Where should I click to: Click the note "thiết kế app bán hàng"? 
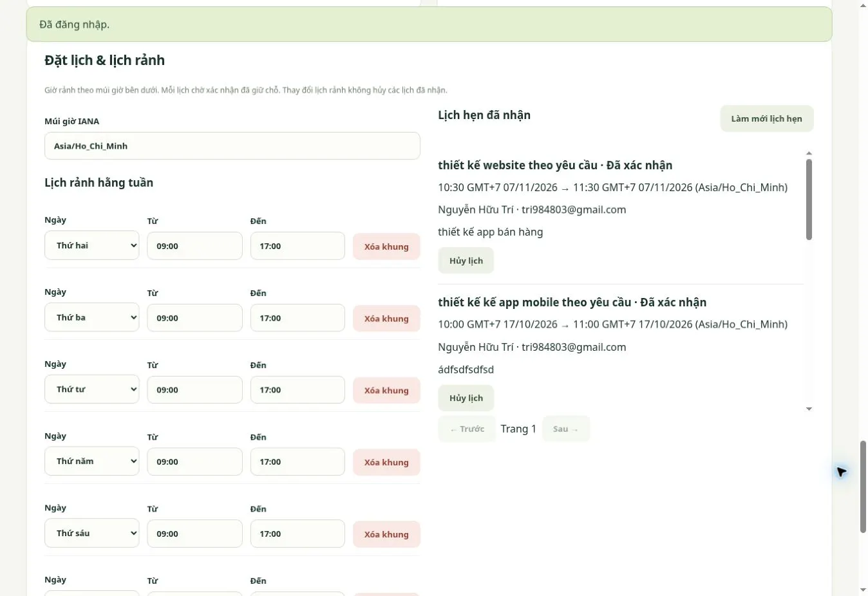491,232
